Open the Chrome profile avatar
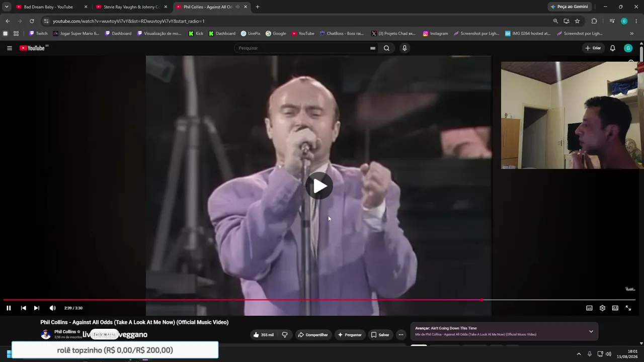Viewport: 644px width, 362px height. pyautogui.click(x=624, y=21)
